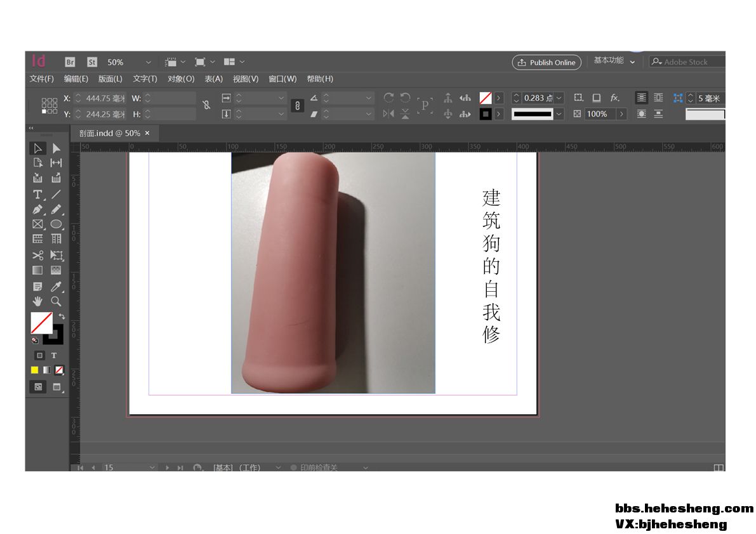The height and width of the screenshot is (534, 756).
Task: Open Adobe Bridge via Br icon
Action: tap(70, 62)
